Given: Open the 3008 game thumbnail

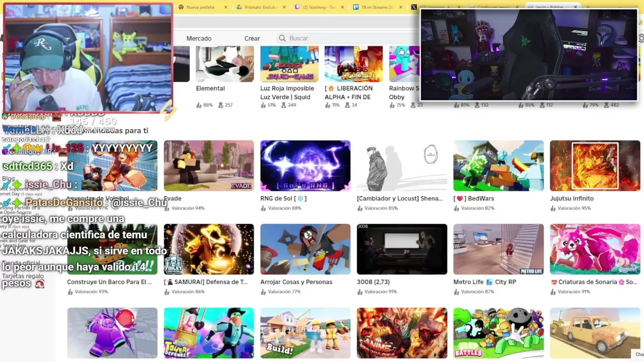Looking at the screenshot, I should pyautogui.click(x=402, y=249).
